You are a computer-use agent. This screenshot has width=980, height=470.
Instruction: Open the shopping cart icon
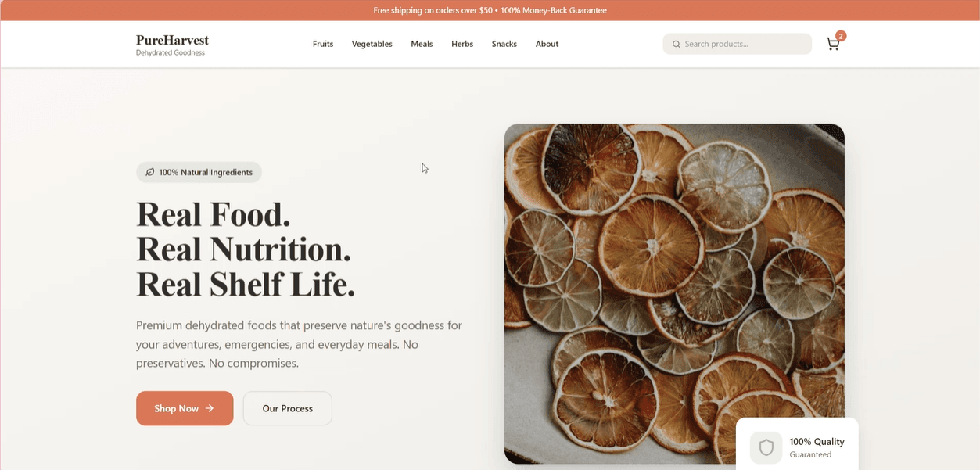(x=832, y=45)
